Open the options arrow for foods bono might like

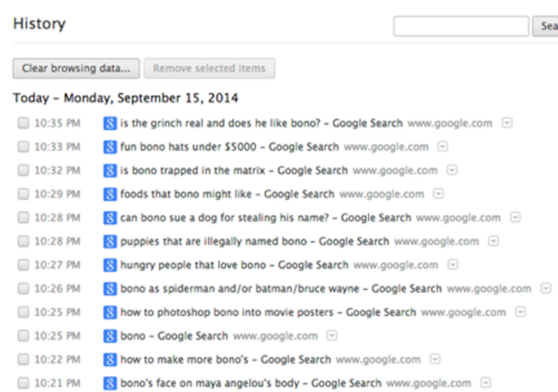click(439, 194)
